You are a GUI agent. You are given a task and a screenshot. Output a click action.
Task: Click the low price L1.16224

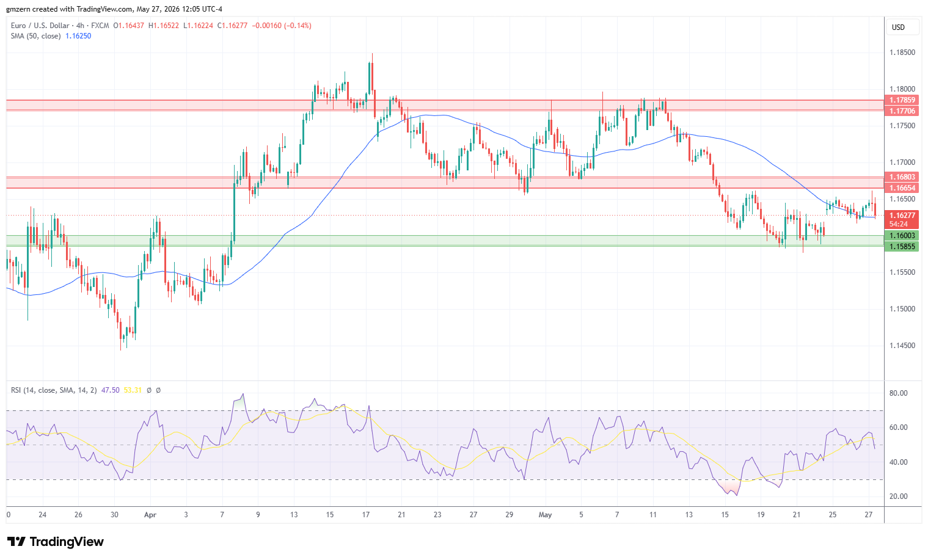198,26
